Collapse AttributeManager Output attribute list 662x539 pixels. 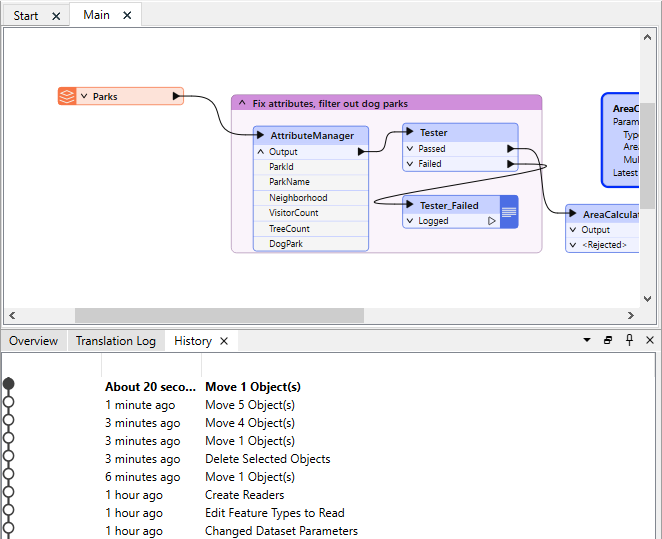tap(261, 152)
